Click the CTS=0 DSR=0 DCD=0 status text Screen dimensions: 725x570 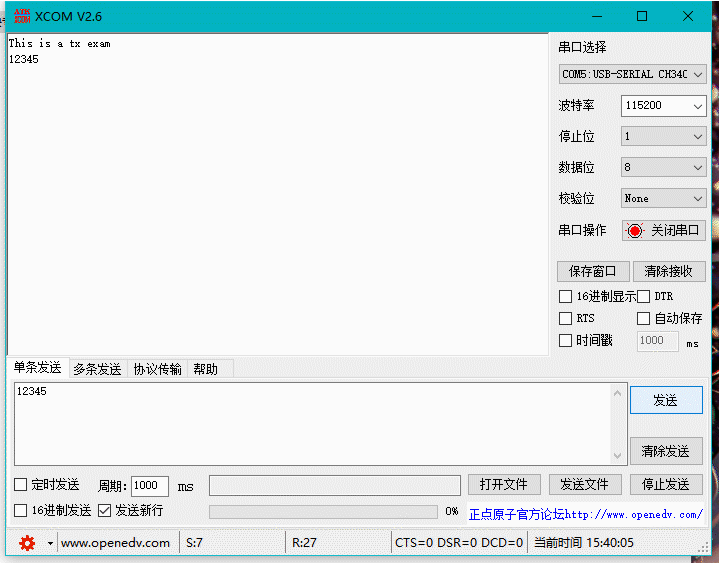[459, 543]
